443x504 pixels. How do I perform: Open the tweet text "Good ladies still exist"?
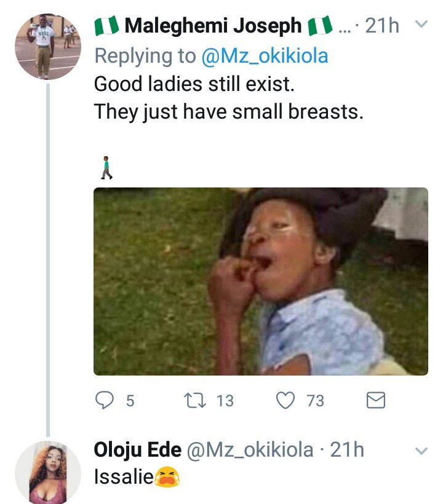pos(194,84)
